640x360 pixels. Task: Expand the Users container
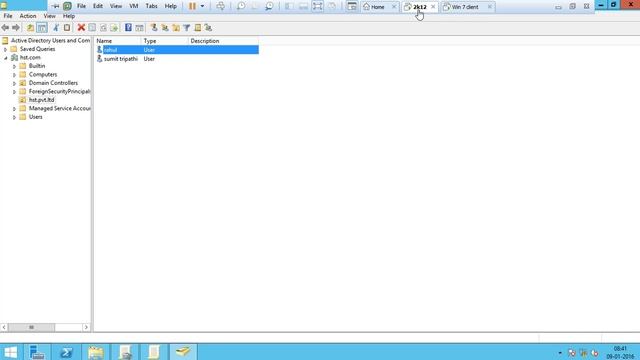pos(14,117)
